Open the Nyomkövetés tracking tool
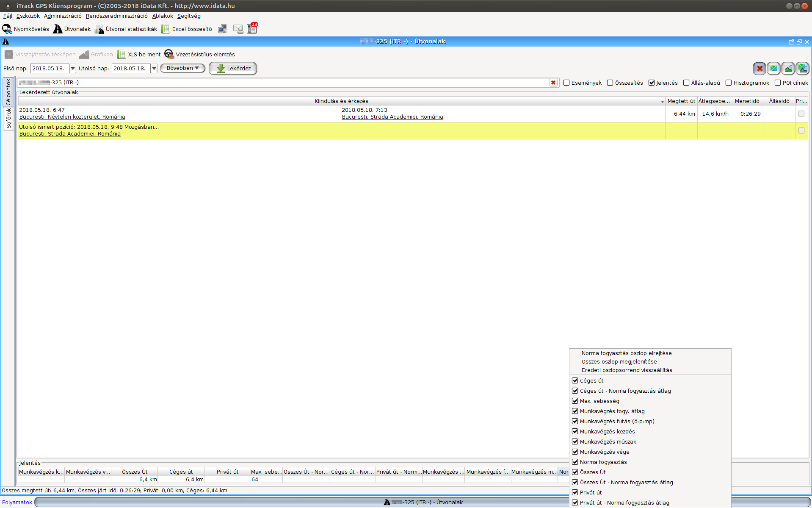This screenshot has width=812, height=508. (x=25, y=29)
